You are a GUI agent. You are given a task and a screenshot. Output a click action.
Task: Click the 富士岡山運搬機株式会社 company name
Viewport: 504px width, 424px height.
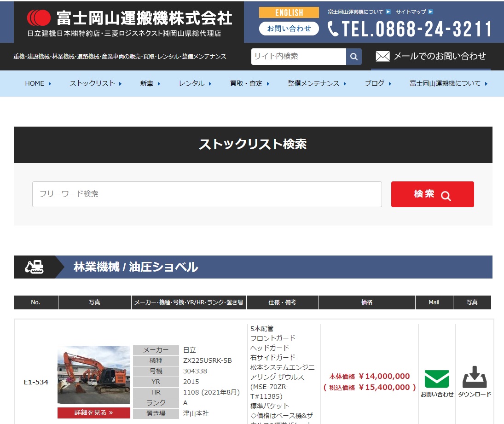145,17
